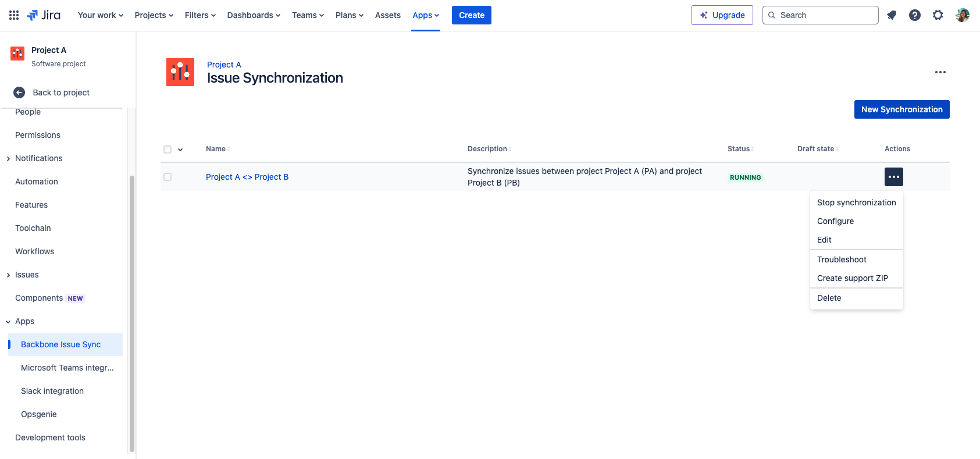This screenshot has height=459, width=980.
Task: Expand the Notifications sidebar section
Action: pos(8,159)
